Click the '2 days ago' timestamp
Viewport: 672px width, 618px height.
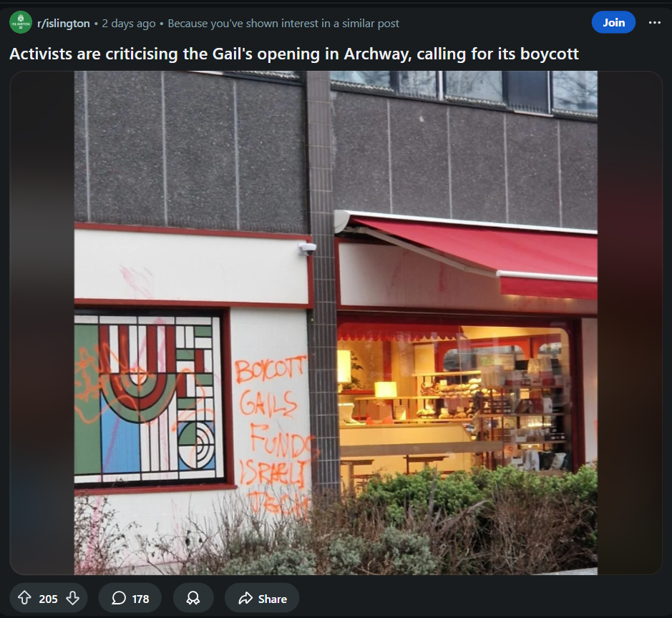pyautogui.click(x=129, y=23)
